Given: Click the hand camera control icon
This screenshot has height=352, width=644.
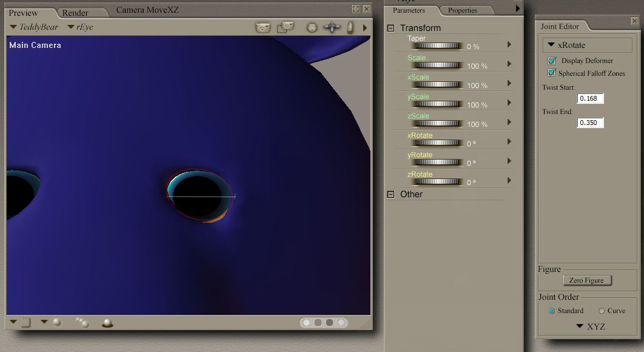Looking at the screenshot, I should point(350,27).
